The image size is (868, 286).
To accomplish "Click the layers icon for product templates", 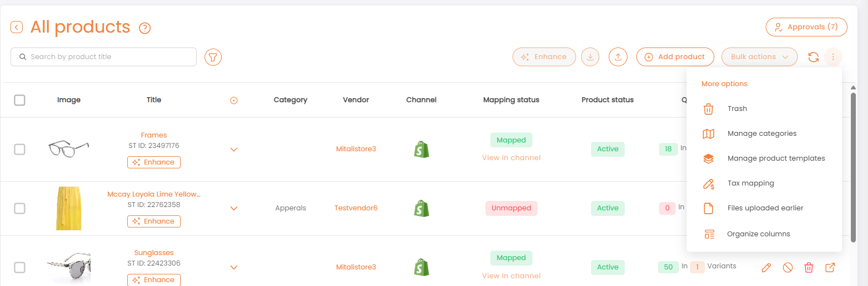I will pos(708,158).
